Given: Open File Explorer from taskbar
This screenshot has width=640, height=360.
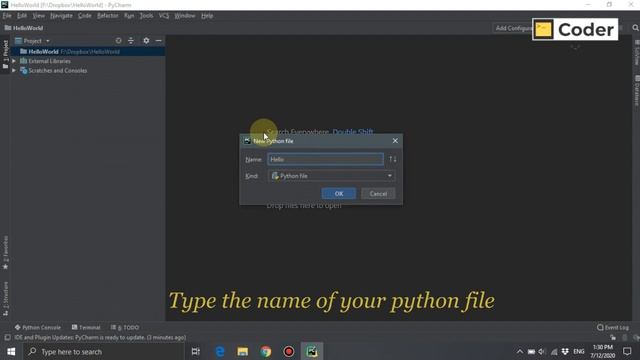Looking at the screenshot, I should tap(242, 351).
